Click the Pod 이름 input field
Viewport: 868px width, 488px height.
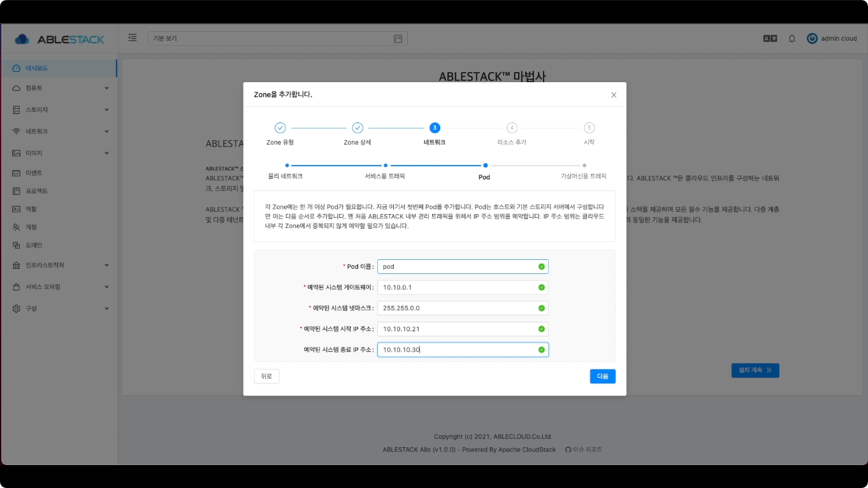click(x=463, y=266)
